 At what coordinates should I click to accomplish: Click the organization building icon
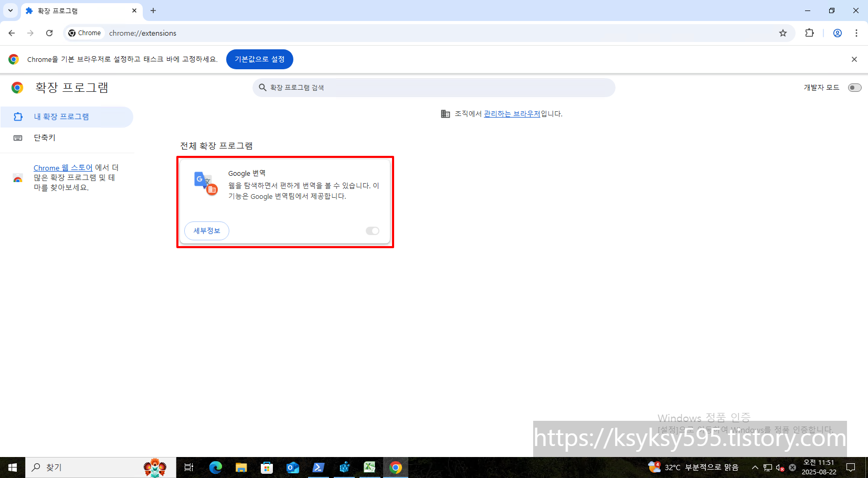(446, 114)
